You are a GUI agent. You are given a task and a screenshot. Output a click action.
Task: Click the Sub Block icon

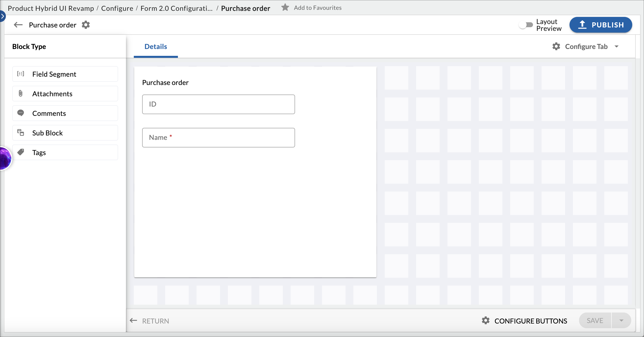coord(21,132)
